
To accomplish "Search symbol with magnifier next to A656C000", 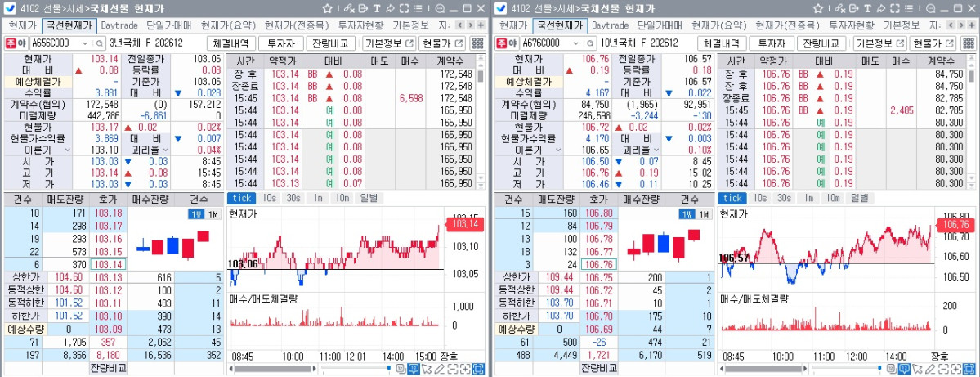I will tap(100, 44).
